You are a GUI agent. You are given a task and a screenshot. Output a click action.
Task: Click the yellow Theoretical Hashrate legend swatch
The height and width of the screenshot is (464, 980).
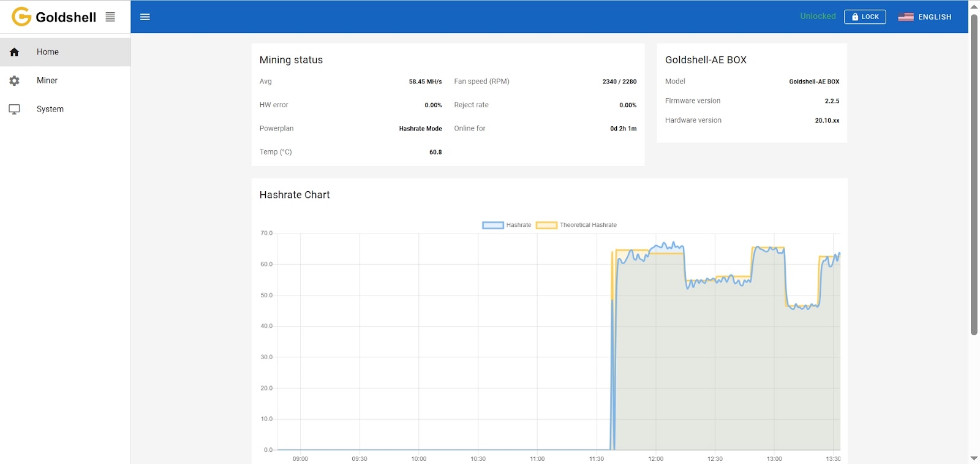546,225
